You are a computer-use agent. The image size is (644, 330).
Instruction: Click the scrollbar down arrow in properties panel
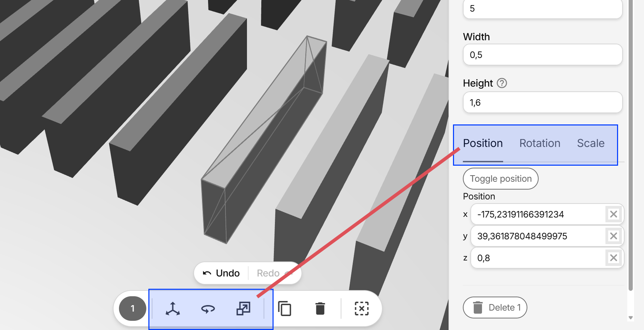[631, 318]
